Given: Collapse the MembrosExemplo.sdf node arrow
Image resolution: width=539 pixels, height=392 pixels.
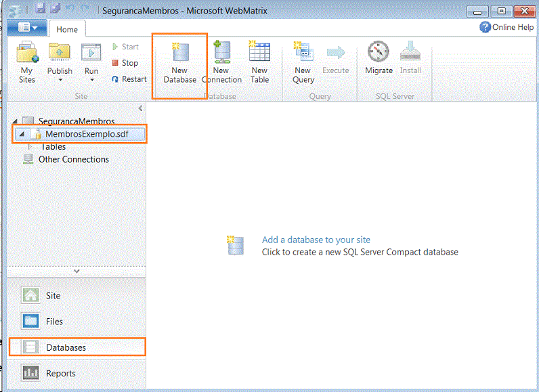Looking at the screenshot, I should click(x=22, y=134).
